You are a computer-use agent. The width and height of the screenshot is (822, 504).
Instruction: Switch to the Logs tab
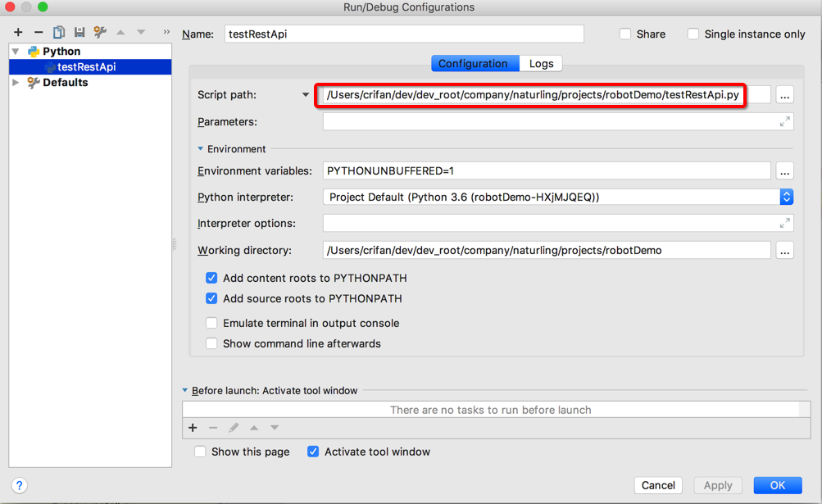pyautogui.click(x=541, y=63)
